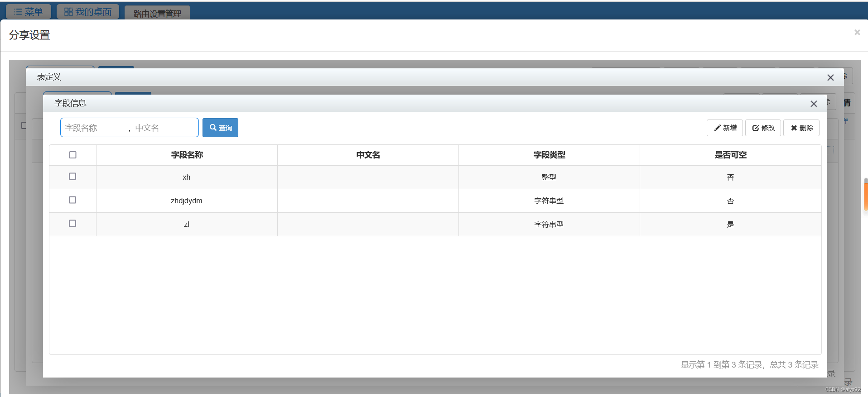Click the 删除 delete button
Viewport: 868px width, 397px height.
pos(801,128)
